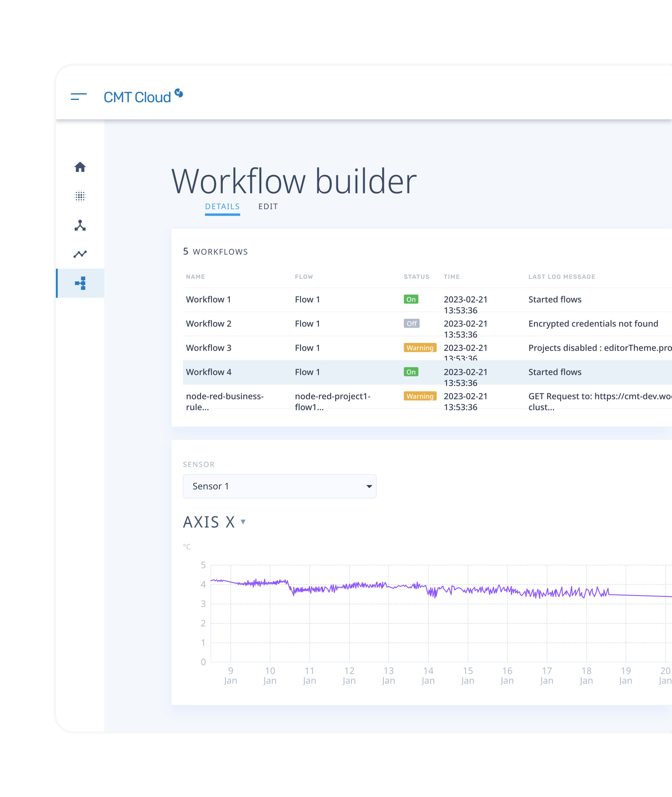
Task: Click Projects disabled log message
Action: (600, 348)
